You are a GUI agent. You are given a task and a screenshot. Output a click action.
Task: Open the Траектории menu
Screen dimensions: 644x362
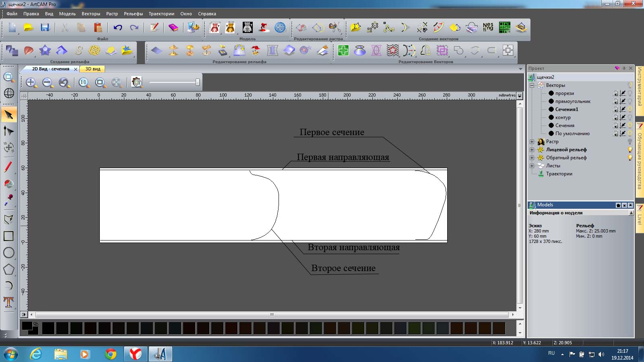pyautogui.click(x=161, y=14)
